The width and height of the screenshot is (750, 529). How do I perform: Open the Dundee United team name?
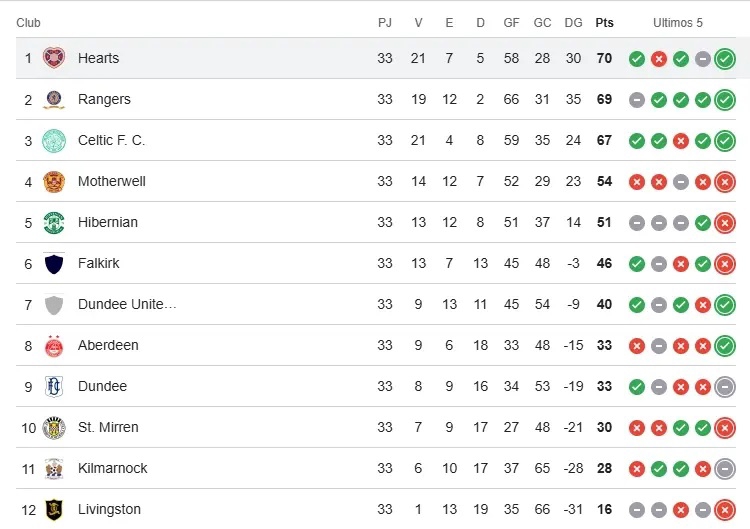[127, 304]
